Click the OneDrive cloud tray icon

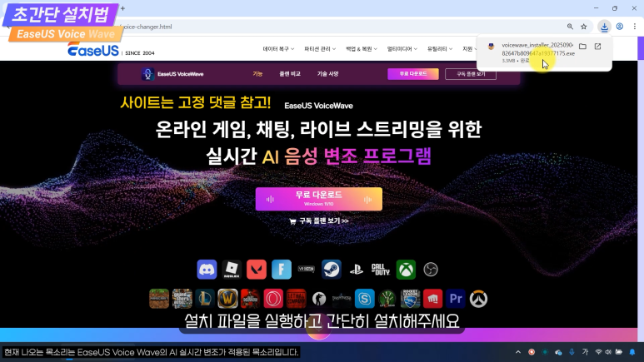(558, 352)
